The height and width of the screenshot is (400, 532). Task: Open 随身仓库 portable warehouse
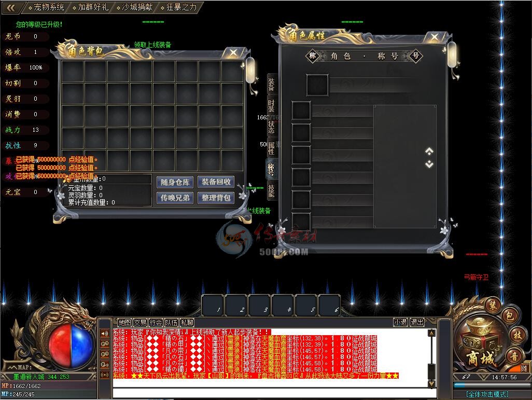click(175, 182)
